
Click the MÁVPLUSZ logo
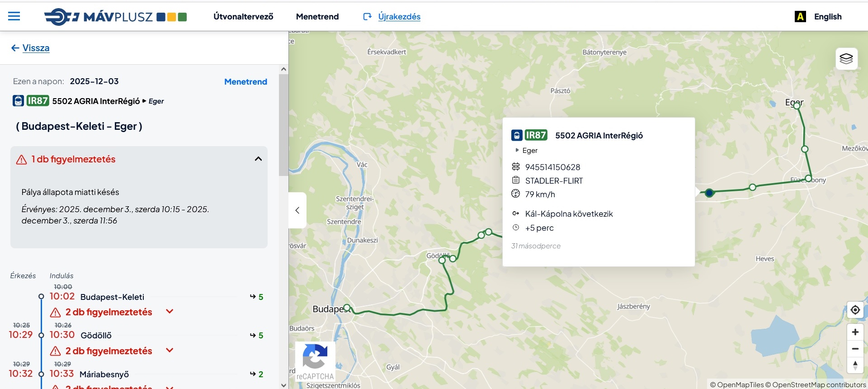(x=115, y=17)
